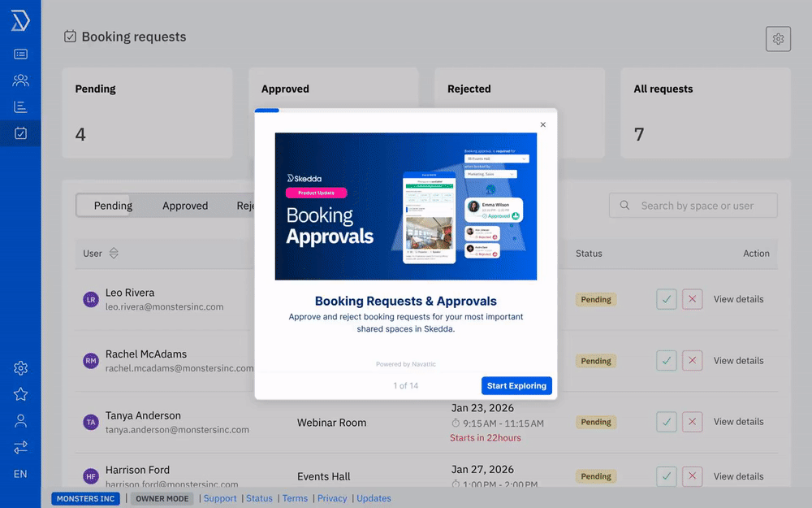Click Webinar Room cell text
This screenshot has height=508, width=812.
(x=331, y=423)
